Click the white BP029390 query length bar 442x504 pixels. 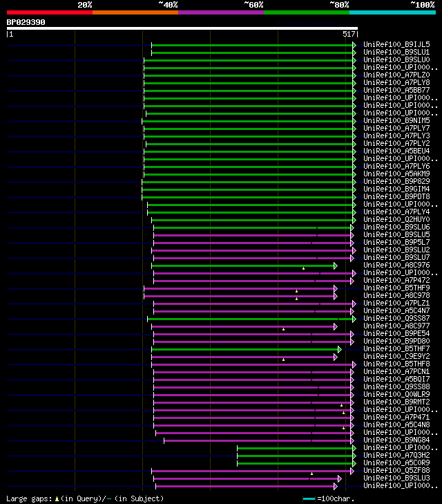tap(182, 28)
